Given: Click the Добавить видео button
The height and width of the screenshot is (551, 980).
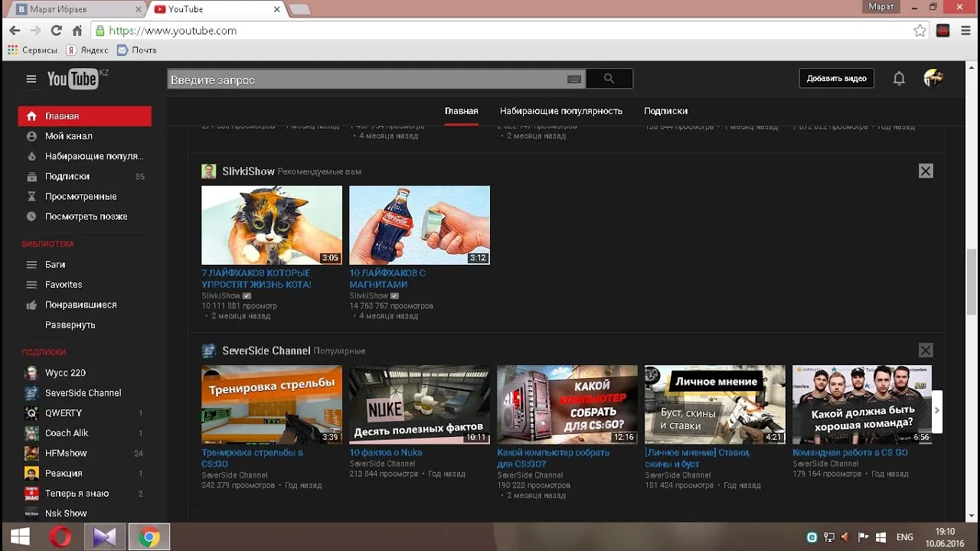Looking at the screenshot, I should point(837,78).
